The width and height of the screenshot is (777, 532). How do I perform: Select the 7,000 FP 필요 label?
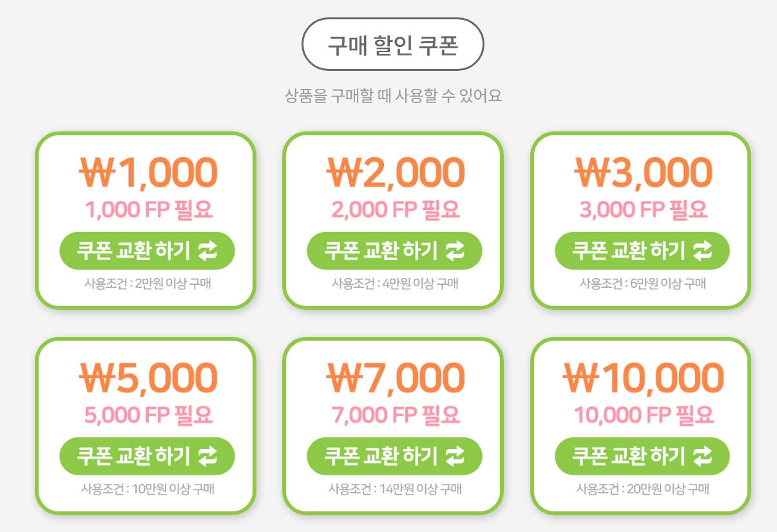(394, 414)
